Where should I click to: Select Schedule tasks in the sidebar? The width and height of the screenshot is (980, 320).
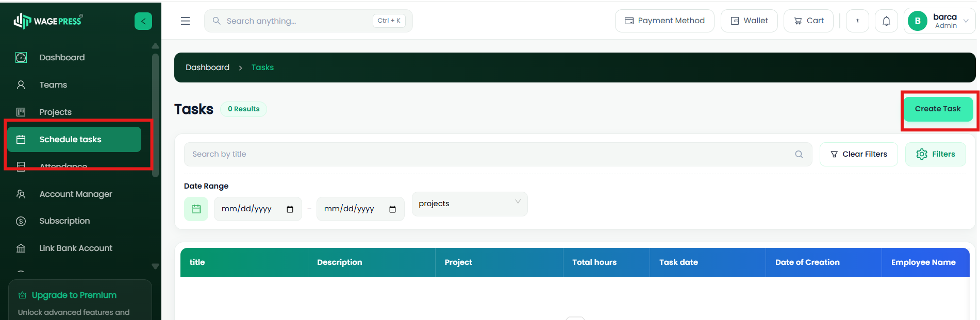coord(74,139)
